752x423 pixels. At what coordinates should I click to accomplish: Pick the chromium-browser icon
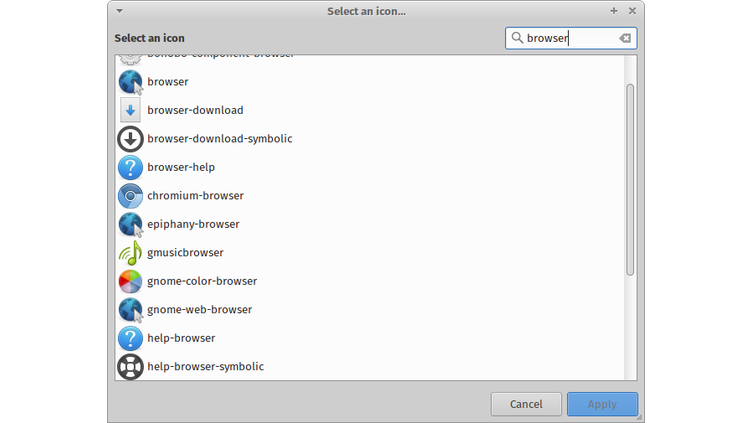click(131, 196)
